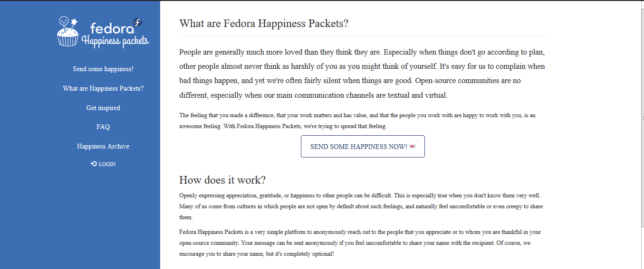Click 'SEND SOME HAPPINESS NOW!' button
Image resolution: width=644 pixels, height=269 pixels.
[x=363, y=147]
